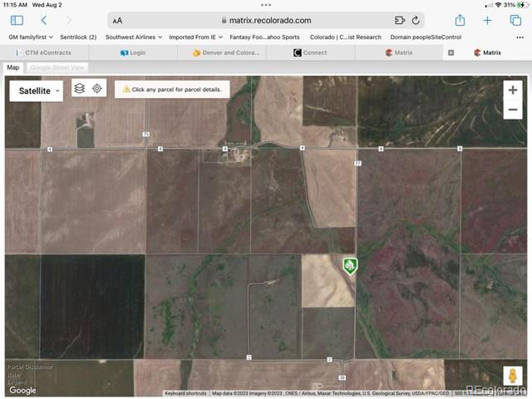
Task: Tap the Safari share icon
Action: 460,20
